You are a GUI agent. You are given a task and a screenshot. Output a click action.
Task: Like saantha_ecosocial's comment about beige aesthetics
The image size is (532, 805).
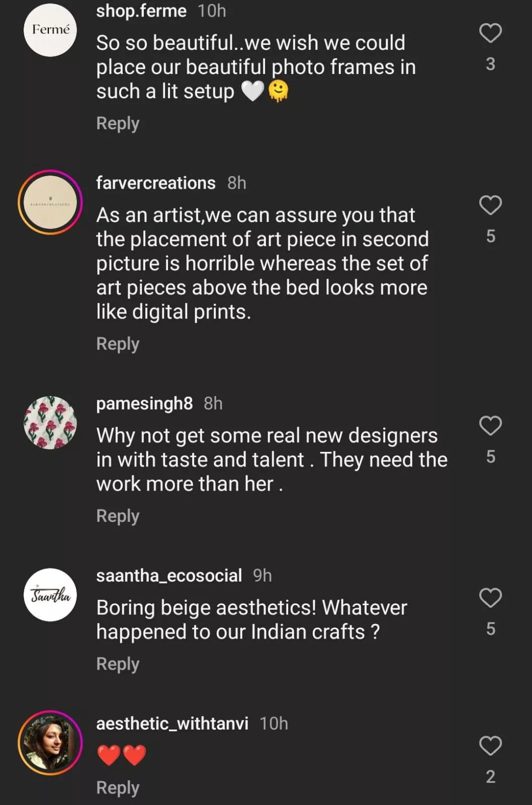(x=490, y=598)
